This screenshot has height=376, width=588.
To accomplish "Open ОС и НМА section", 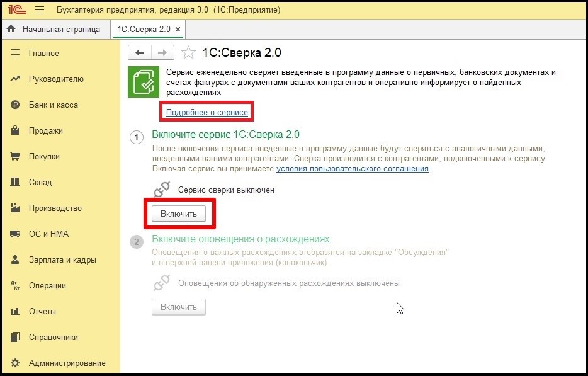I will pyautogui.click(x=48, y=234).
